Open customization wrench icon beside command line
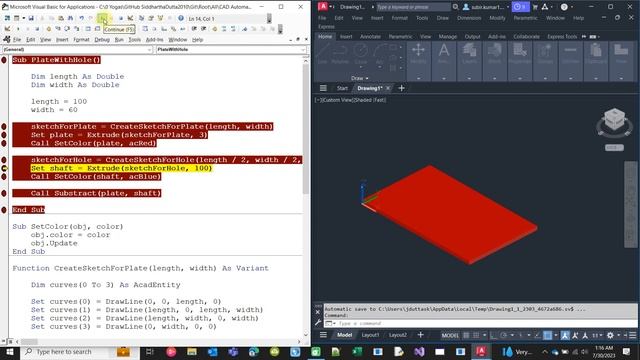Image resolution: width=640 pixels, height=360 pixels. (x=318, y=323)
